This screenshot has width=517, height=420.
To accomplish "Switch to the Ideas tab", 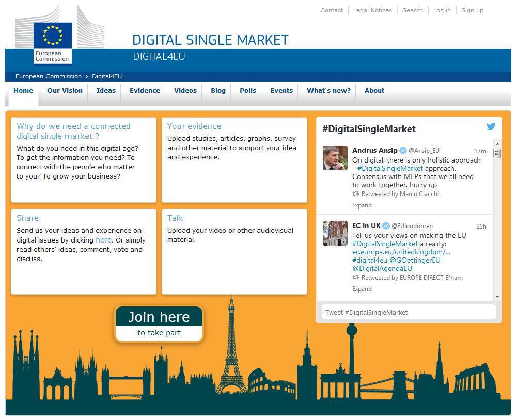I will [x=106, y=91].
